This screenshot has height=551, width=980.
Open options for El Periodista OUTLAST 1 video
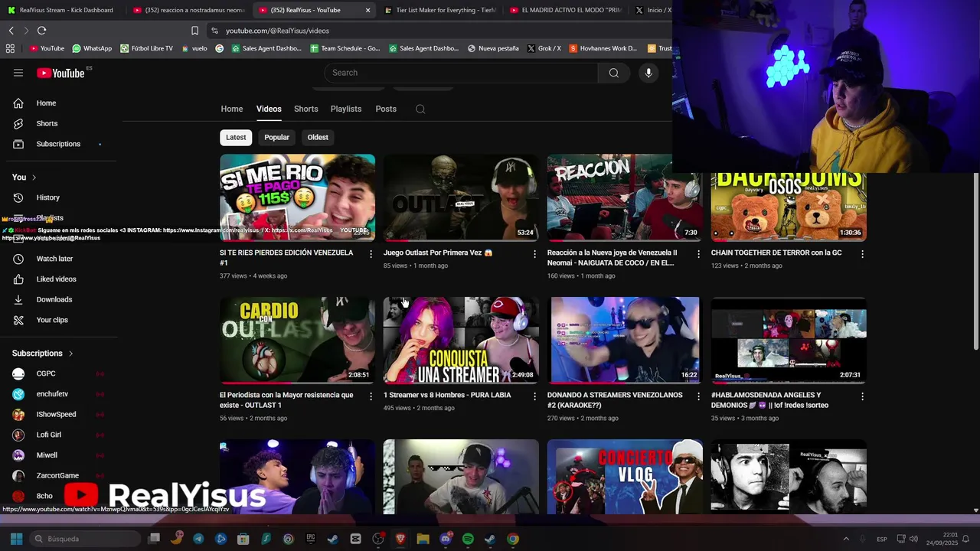(371, 396)
